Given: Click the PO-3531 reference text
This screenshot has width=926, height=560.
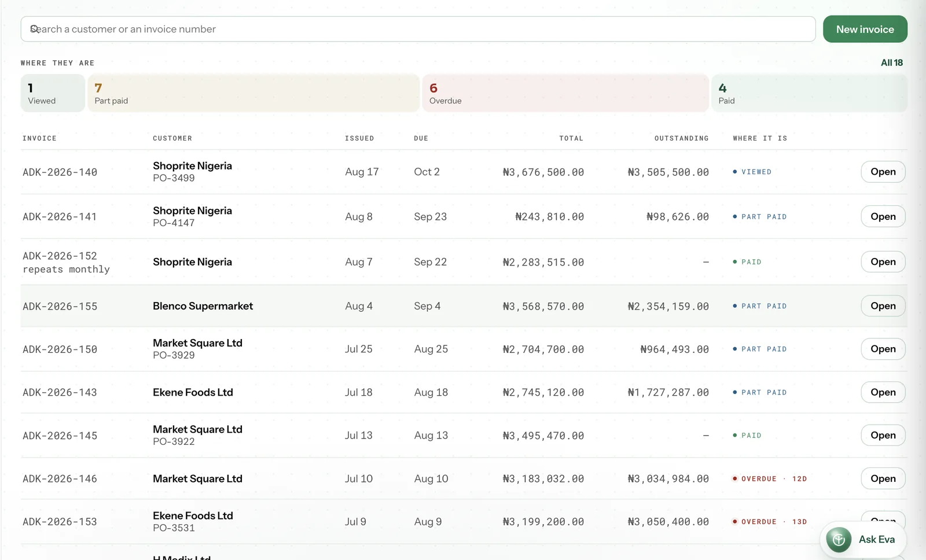Looking at the screenshot, I should [174, 528].
